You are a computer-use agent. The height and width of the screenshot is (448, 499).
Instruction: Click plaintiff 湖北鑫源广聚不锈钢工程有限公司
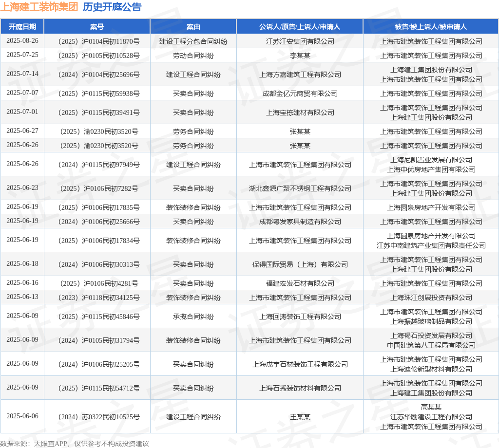pos(300,188)
